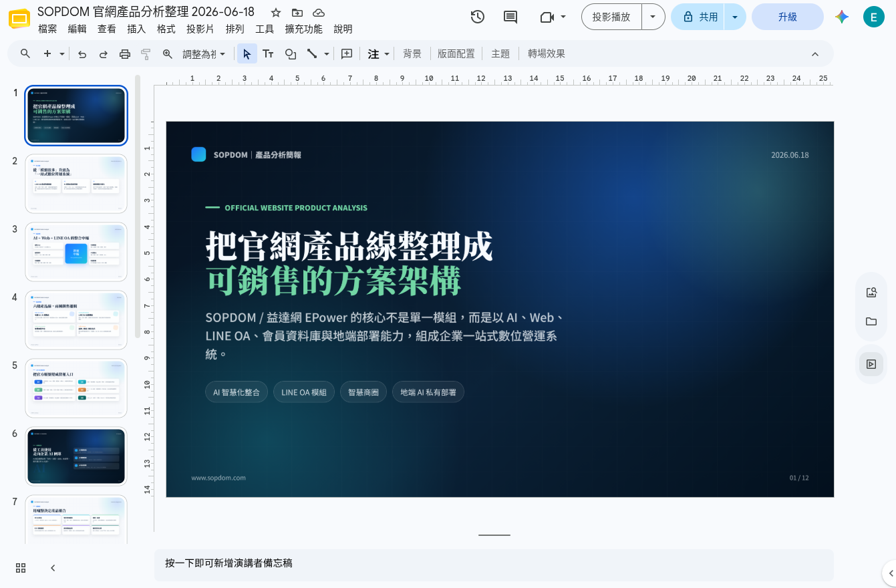Click the 升級 upgrade button
The image size is (896, 588).
(787, 17)
